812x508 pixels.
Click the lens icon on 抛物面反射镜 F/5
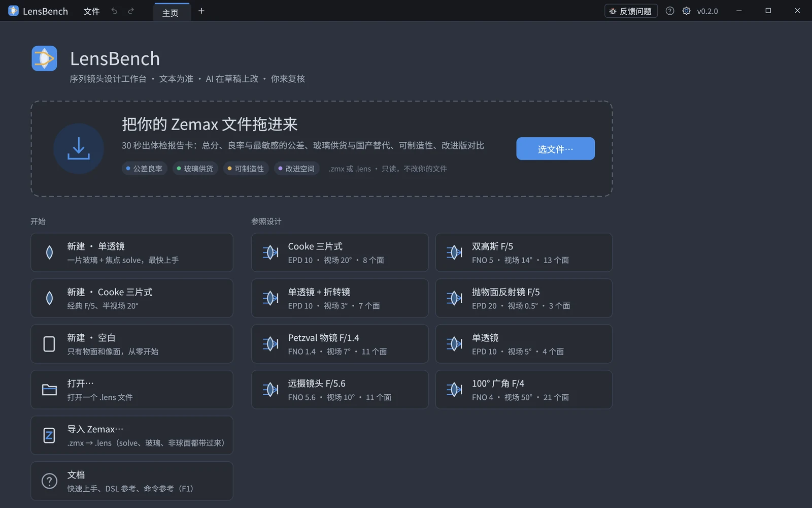454,298
